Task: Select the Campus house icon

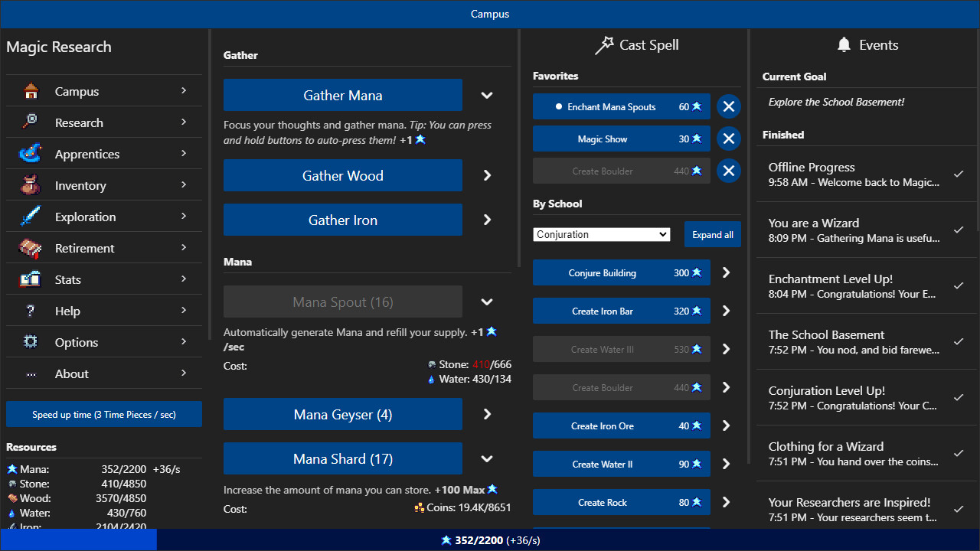Action: click(30, 90)
